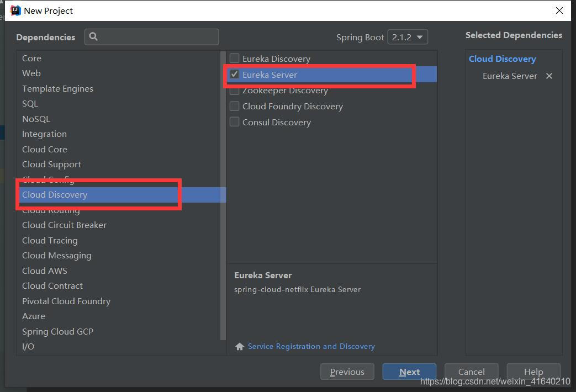The width and height of the screenshot is (576, 392).
Task: Open the Template Engines category
Action: (x=118, y=88)
